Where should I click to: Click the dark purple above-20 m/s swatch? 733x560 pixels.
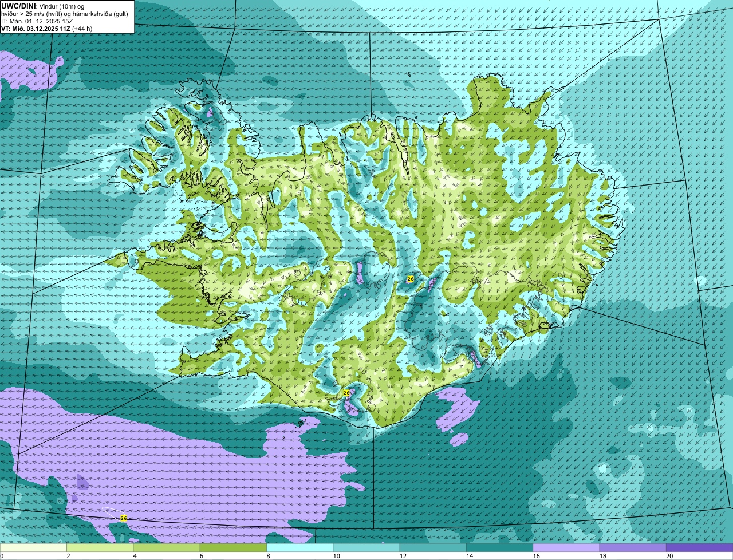(x=699, y=548)
